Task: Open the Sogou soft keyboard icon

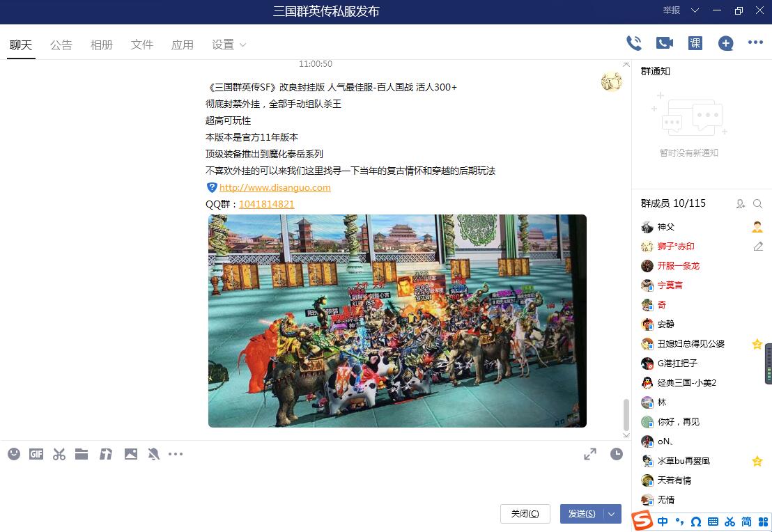Action: pos(713,522)
